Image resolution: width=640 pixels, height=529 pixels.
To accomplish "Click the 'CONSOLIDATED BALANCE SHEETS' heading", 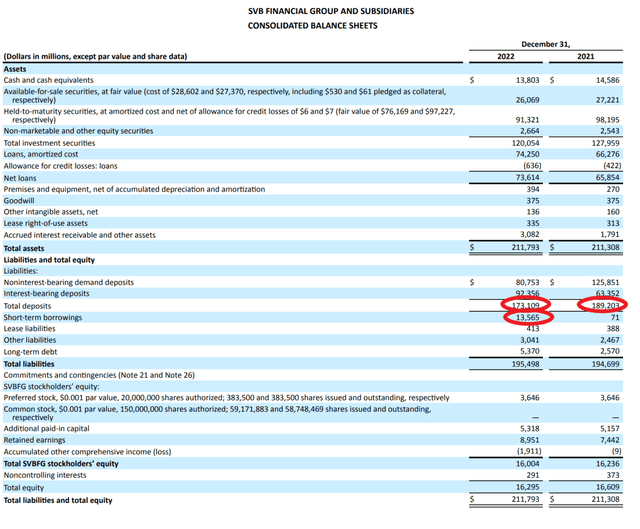I will pyautogui.click(x=313, y=26).
